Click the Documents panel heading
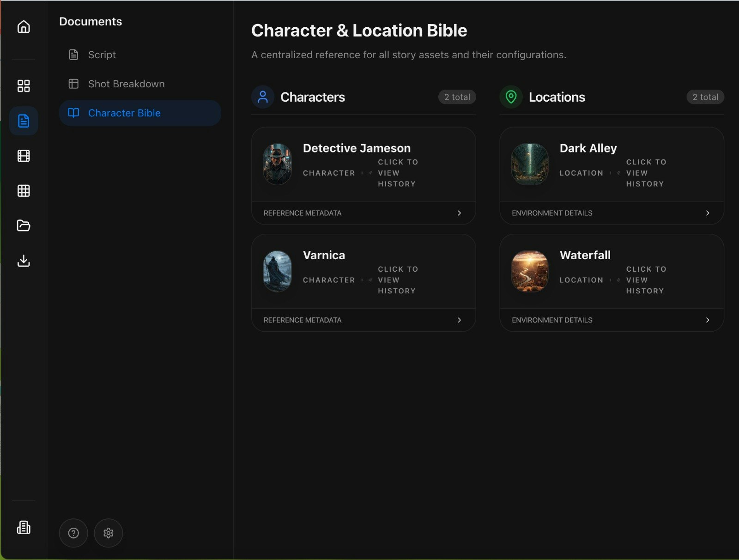Image resolution: width=739 pixels, height=560 pixels. (91, 22)
